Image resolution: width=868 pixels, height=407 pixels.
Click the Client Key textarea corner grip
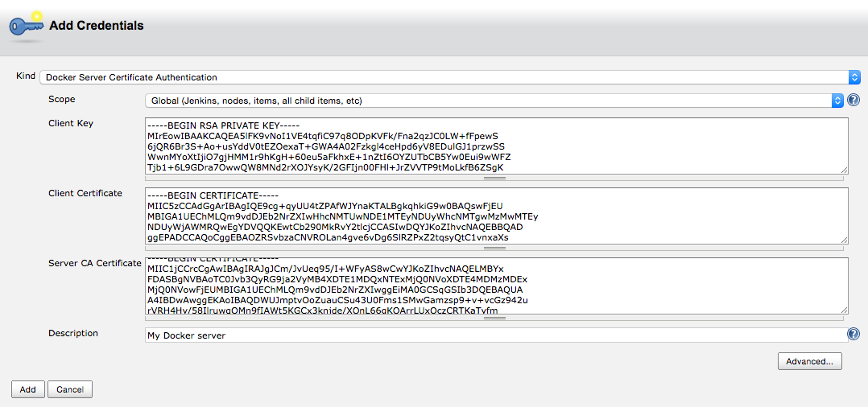point(844,171)
